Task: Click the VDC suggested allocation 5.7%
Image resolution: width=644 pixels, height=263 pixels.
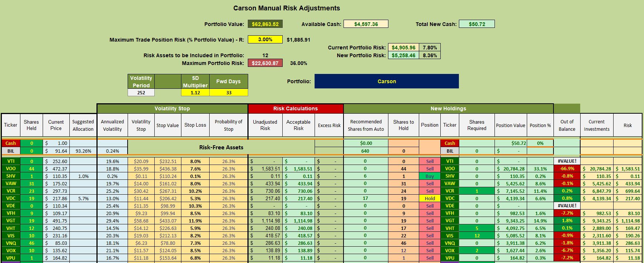Action: [83, 198]
